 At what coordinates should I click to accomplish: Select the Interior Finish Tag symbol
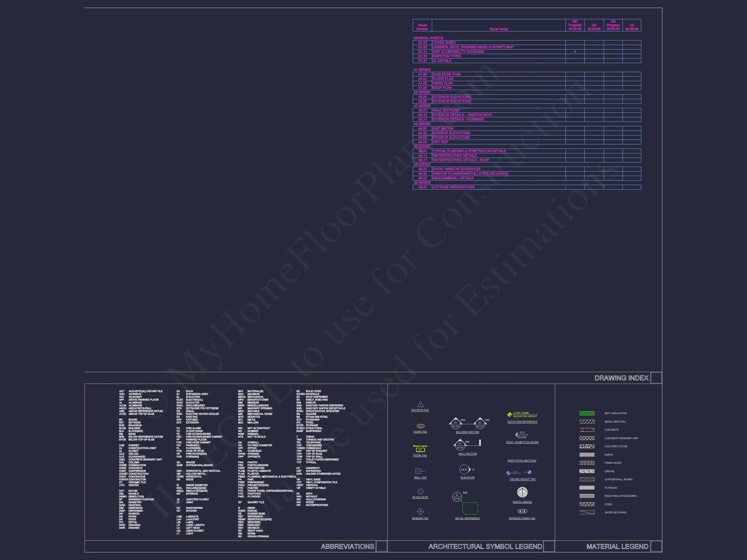[522, 511]
